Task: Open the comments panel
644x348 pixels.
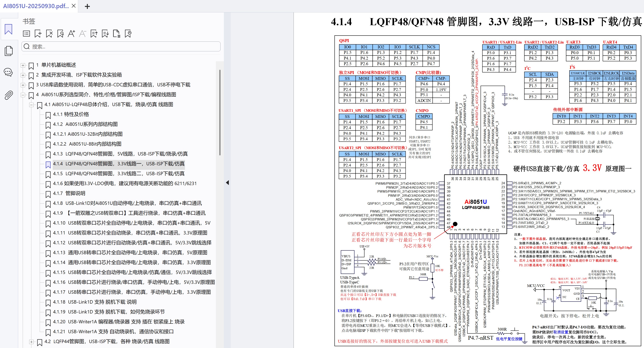Action: pyautogui.click(x=8, y=72)
